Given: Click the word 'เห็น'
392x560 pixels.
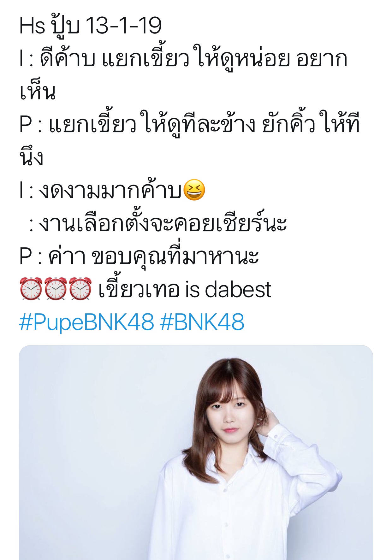Looking at the screenshot, I should point(38,91).
